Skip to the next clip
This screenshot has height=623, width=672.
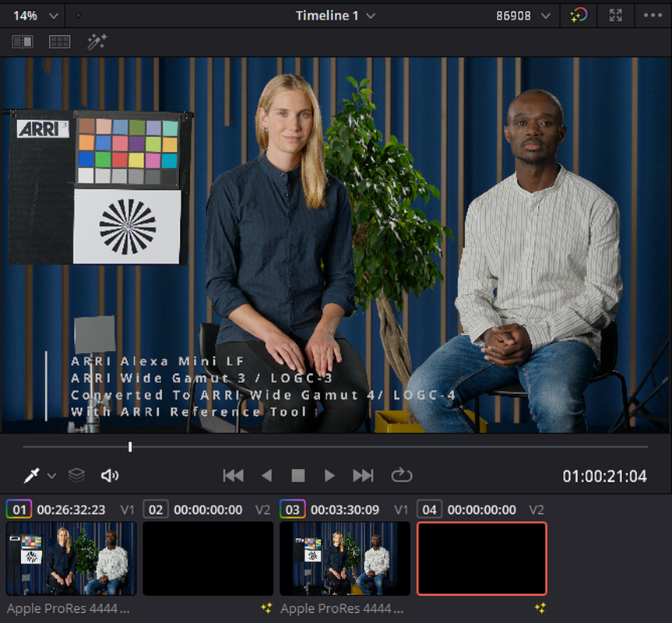(x=363, y=476)
